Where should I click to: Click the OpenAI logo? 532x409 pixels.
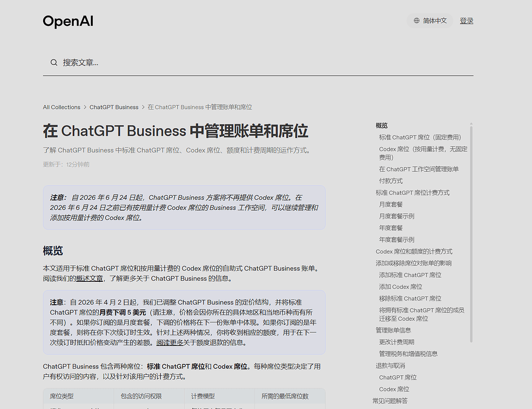(68, 21)
